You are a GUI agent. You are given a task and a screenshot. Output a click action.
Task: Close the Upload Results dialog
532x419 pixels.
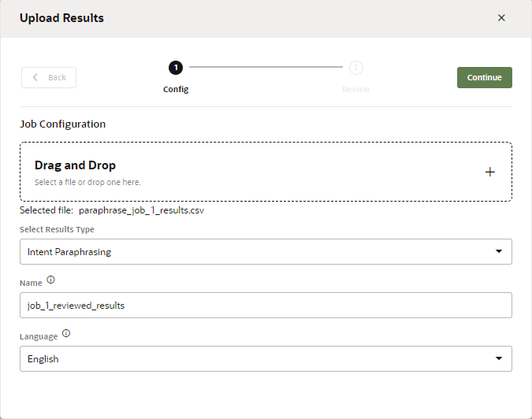[501, 18]
